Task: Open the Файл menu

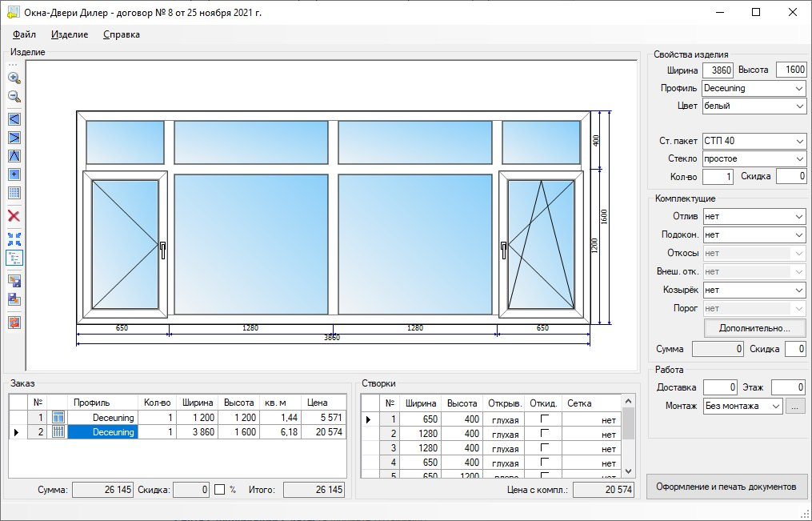Action: (x=24, y=34)
